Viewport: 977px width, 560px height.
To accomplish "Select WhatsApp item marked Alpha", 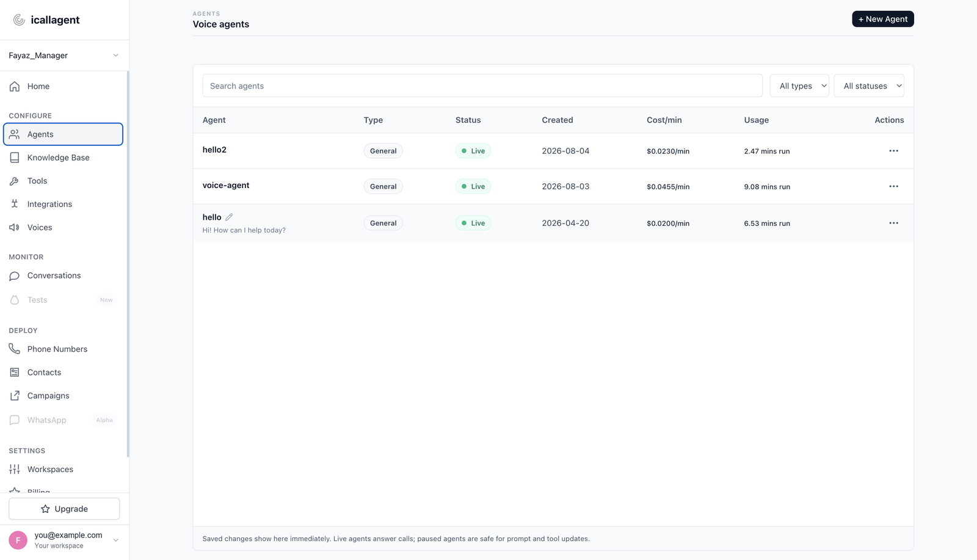I will coord(64,420).
